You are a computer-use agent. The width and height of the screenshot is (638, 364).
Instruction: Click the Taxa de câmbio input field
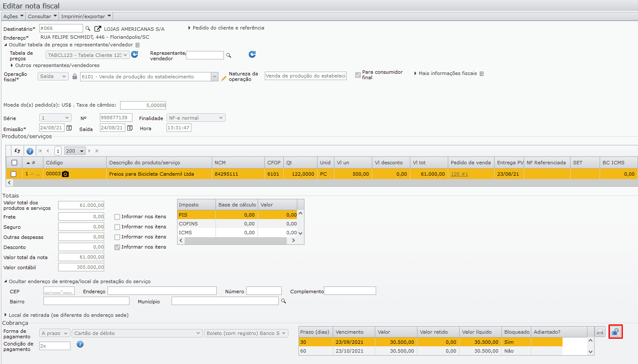click(x=143, y=105)
